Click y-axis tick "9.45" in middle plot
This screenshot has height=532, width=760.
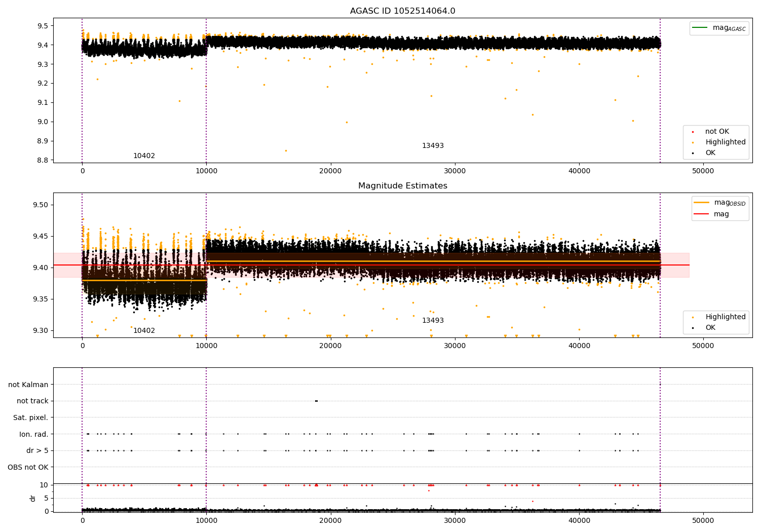[x=41, y=237]
